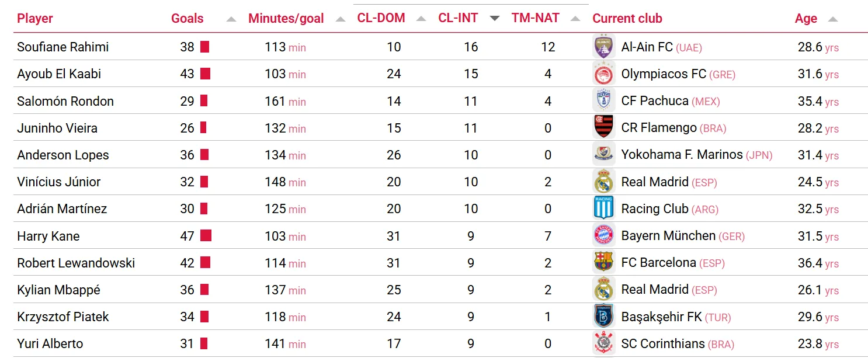Click the CR Flamengo club badge
This screenshot has height=358, width=868.
[x=603, y=128]
